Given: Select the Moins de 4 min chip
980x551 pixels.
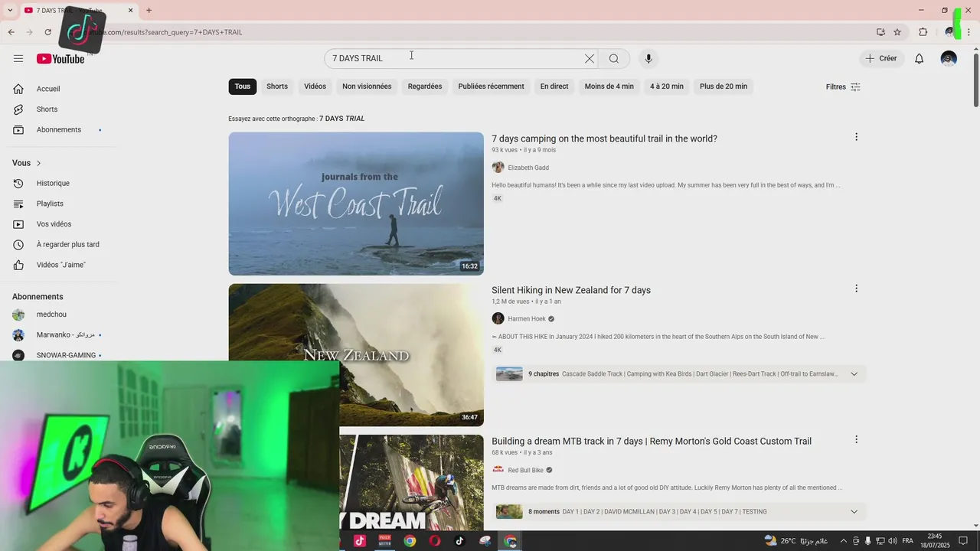Looking at the screenshot, I should tap(609, 86).
